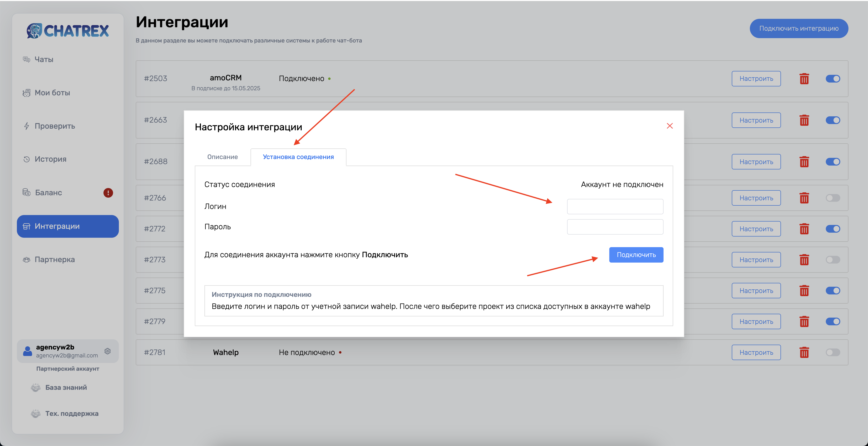
Task: Toggle off integration #2503 switch
Action: tap(833, 79)
